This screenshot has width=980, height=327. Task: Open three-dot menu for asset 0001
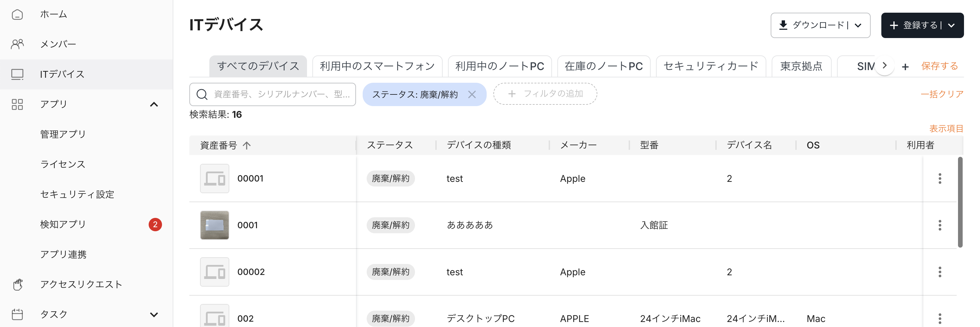tap(939, 225)
